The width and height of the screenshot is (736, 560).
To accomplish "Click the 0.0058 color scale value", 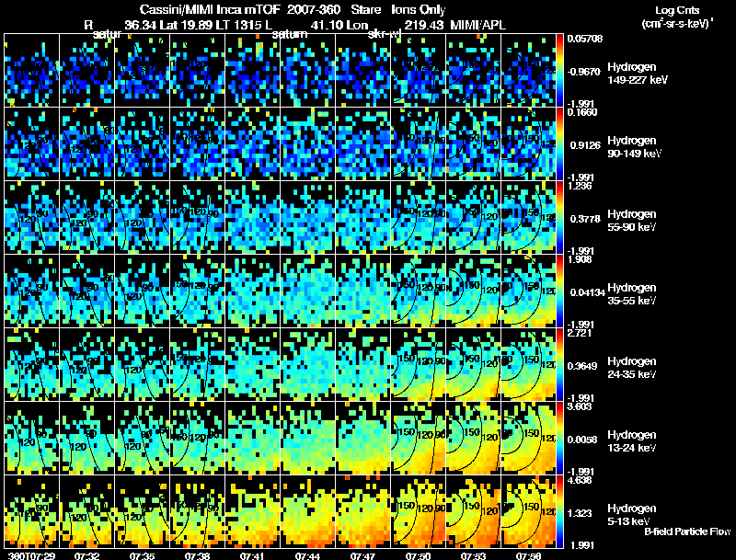I will tap(582, 440).
